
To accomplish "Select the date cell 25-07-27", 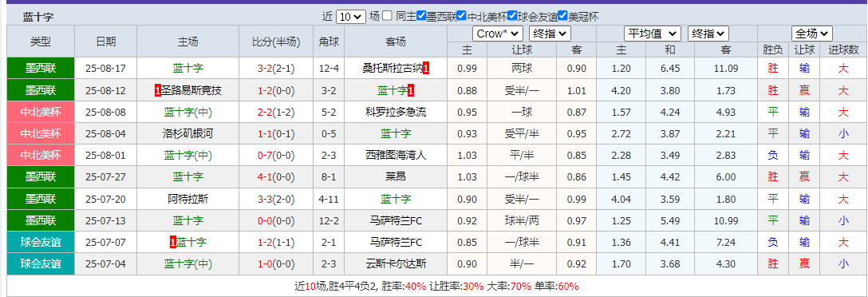I will (x=106, y=177).
